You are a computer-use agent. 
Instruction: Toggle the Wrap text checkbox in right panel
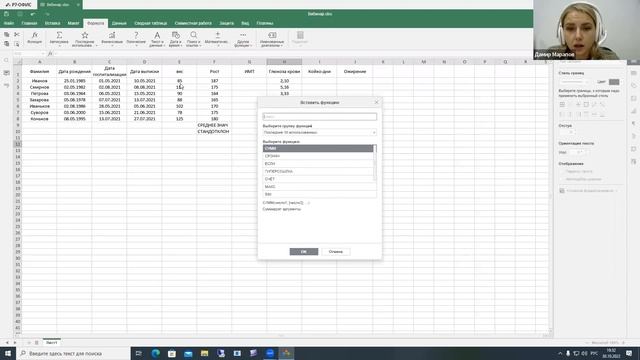[x=562, y=171]
